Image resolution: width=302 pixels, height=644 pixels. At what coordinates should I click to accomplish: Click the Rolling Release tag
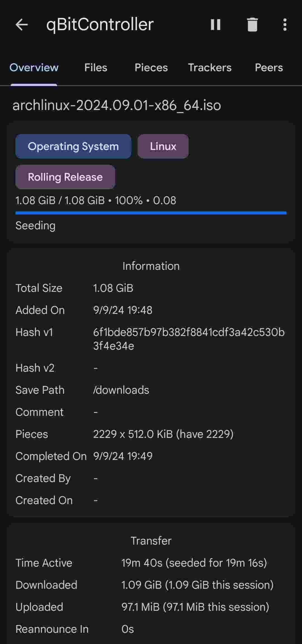65,177
